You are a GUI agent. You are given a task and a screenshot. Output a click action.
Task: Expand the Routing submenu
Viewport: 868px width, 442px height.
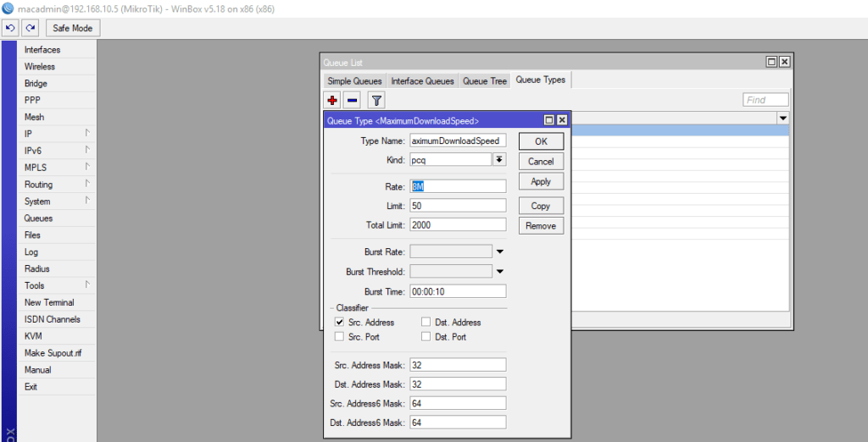click(x=57, y=185)
